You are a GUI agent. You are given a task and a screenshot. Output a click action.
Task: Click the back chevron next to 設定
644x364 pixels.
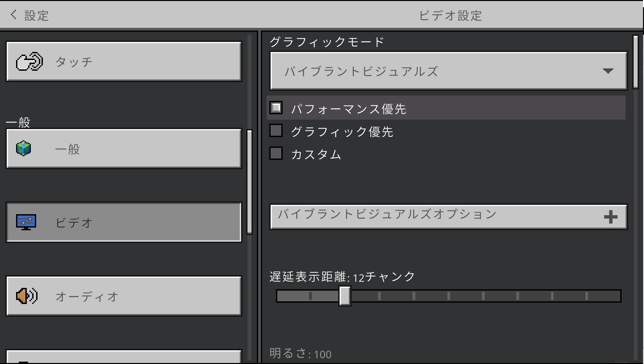13,15
